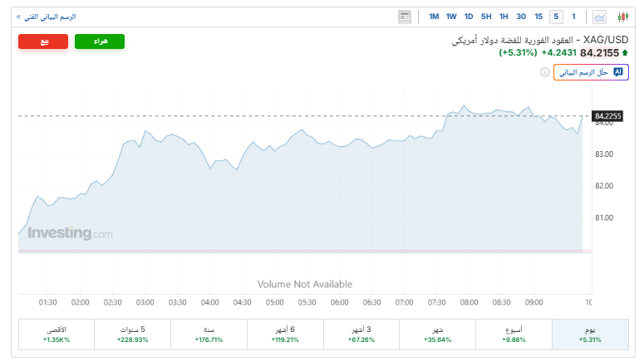Set chart interval to 1M
This screenshot has height=361, width=644.
[x=434, y=17]
